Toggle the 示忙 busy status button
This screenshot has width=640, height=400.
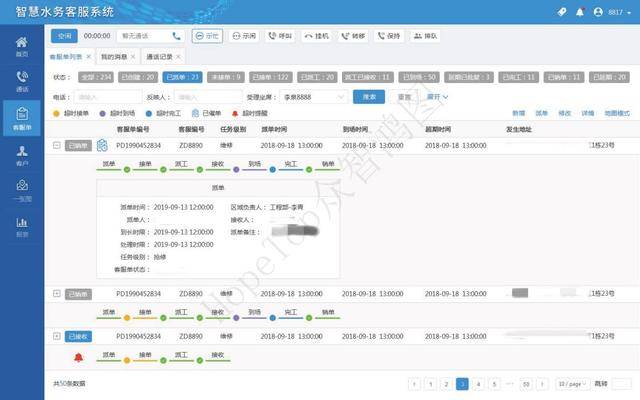(x=207, y=35)
